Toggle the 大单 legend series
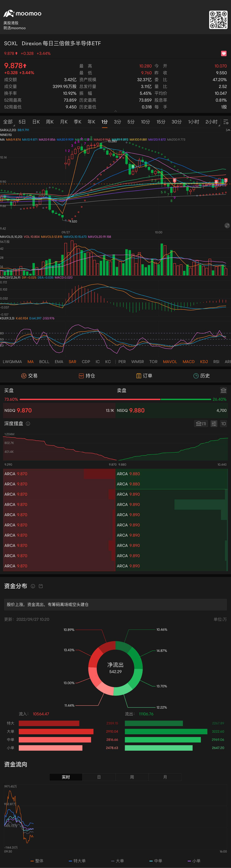This screenshot has height=868, width=231. point(117,861)
